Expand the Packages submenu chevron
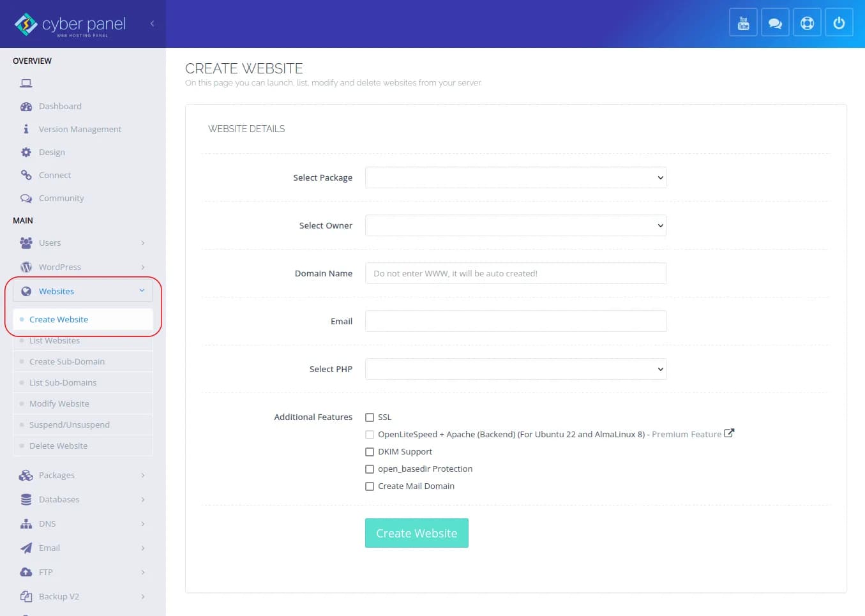Viewport: 865px width, 616px height. point(143,475)
